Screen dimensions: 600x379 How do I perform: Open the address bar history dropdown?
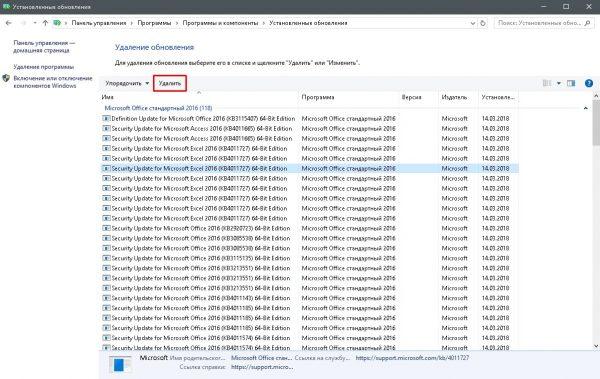tap(473, 23)
